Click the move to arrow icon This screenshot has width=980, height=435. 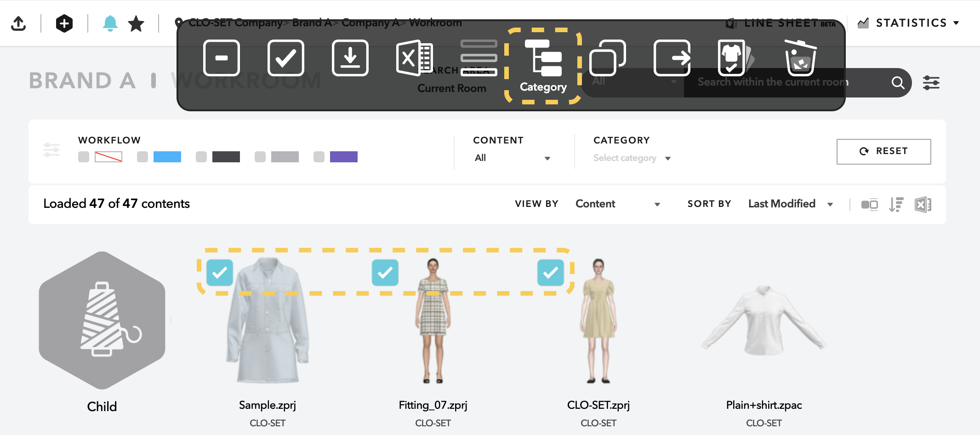(x=672, y=58)
